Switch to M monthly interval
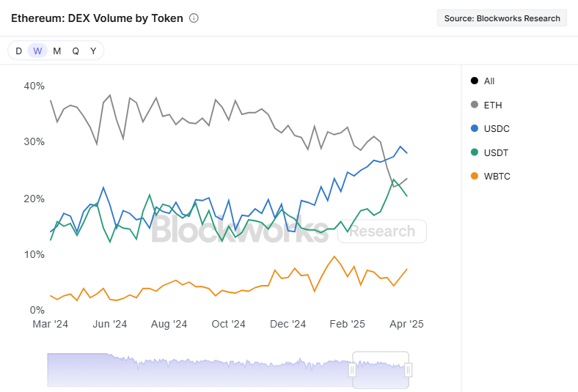The height and width of the screenshot is (392, 578). pos(56,51)
